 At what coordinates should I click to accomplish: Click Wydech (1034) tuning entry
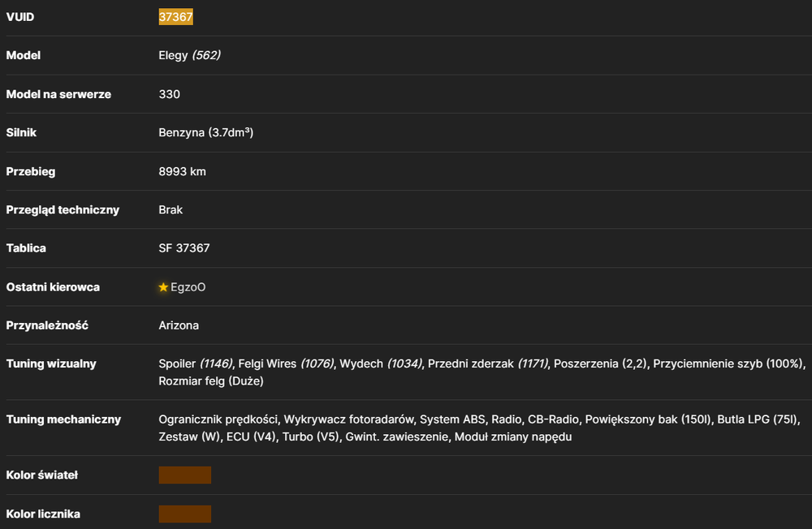pos(381,363)
